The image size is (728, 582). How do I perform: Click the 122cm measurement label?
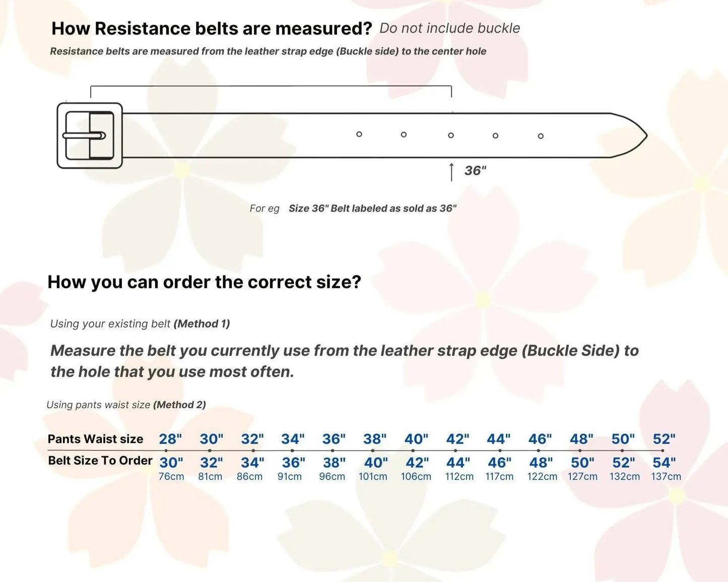[x=542, y=476]
